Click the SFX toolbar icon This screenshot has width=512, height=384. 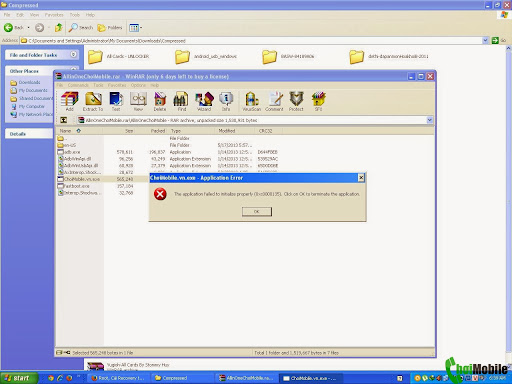click(x=318, y=101)
